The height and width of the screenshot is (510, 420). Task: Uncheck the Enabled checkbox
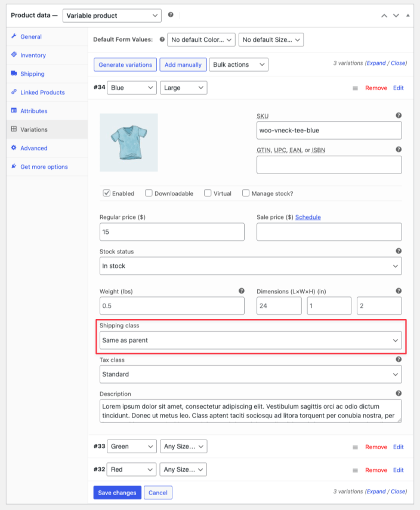pyautogui.click(x=107, y=193)
